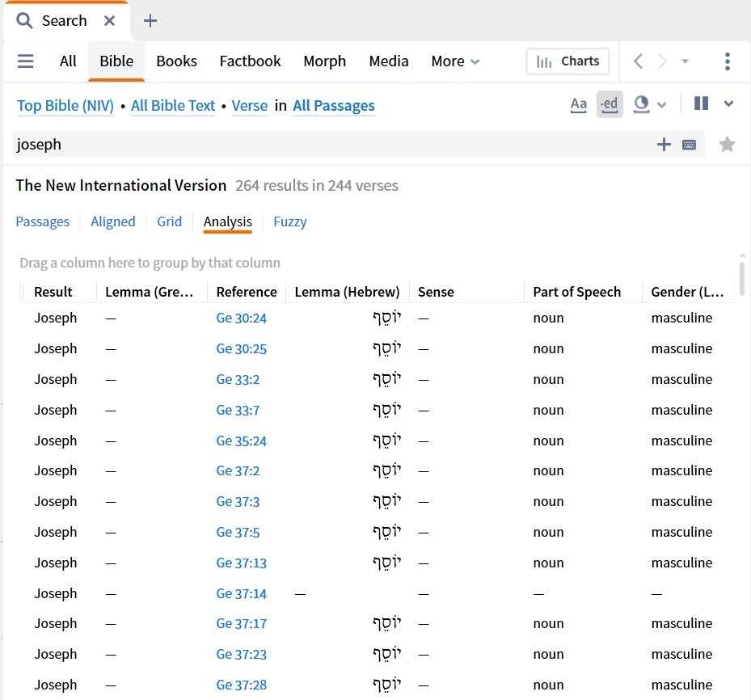Select the Grid results view

[169, 221]
